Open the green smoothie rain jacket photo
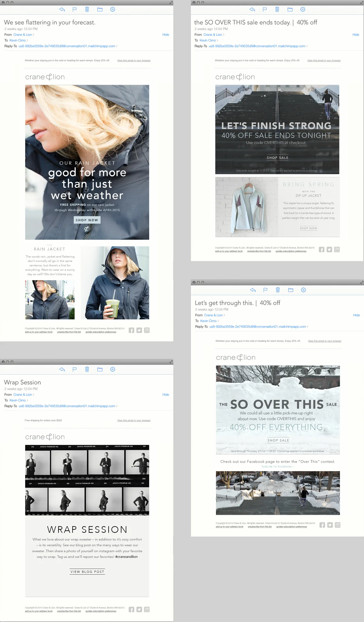364x622 pixels. click(x=115, y=283)
